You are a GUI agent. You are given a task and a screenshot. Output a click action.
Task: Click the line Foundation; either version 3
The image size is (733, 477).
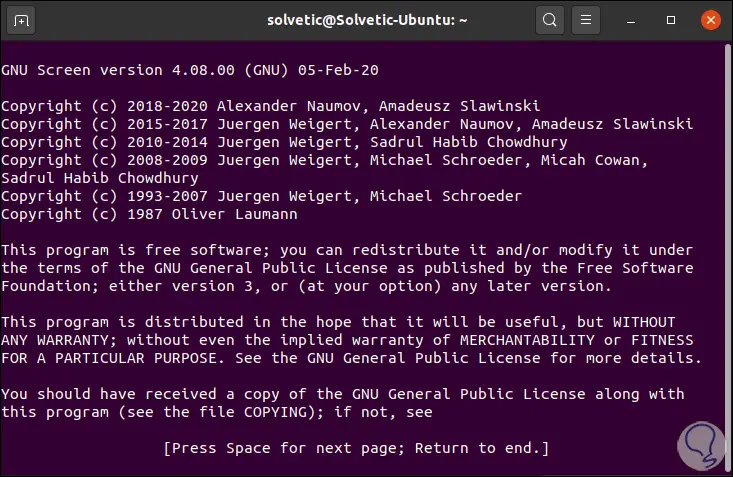coord(306,286)
